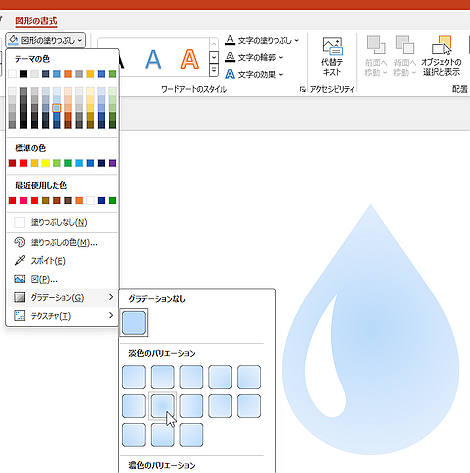Open the グラデーション(G) submenu

click(x=63, y=297)
